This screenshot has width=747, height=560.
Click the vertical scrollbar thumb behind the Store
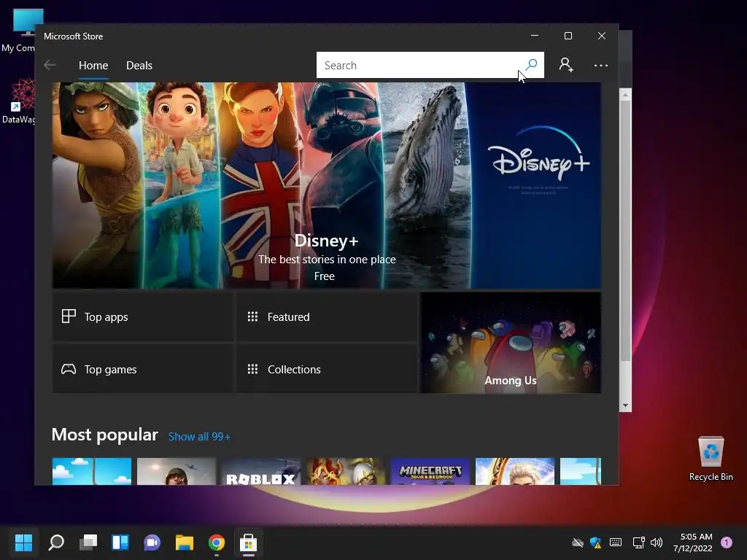pyautogui.click(x=625, y=230)
